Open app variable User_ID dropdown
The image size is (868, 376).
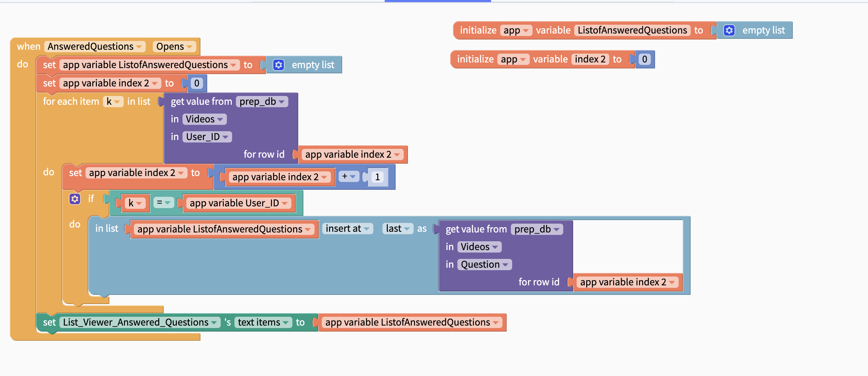pos(239,203)
